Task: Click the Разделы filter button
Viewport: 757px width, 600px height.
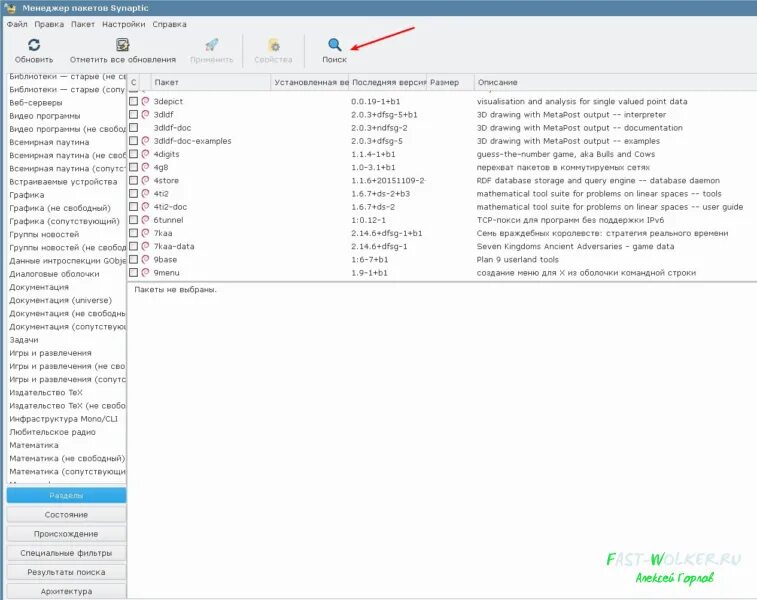Action: [x=67, y=496]
